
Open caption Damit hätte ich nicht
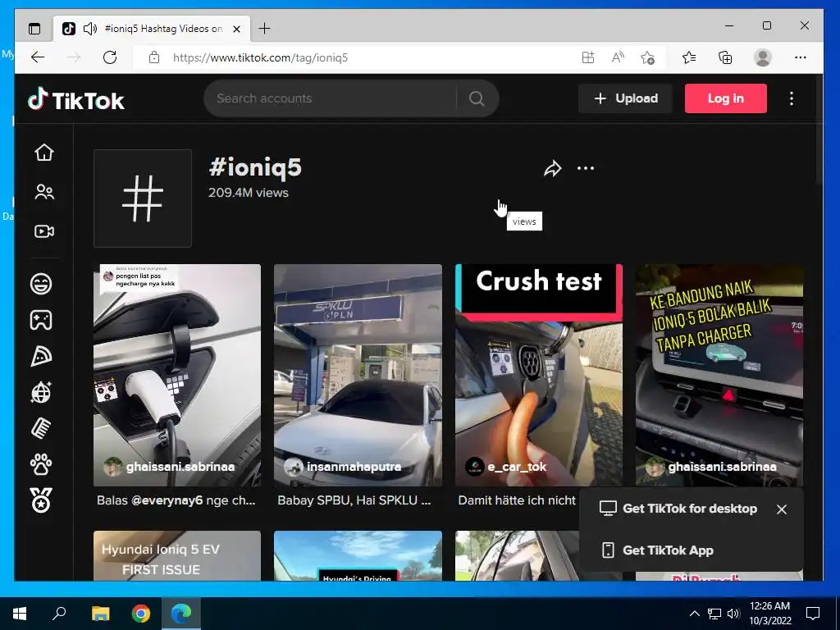(517, 500)
